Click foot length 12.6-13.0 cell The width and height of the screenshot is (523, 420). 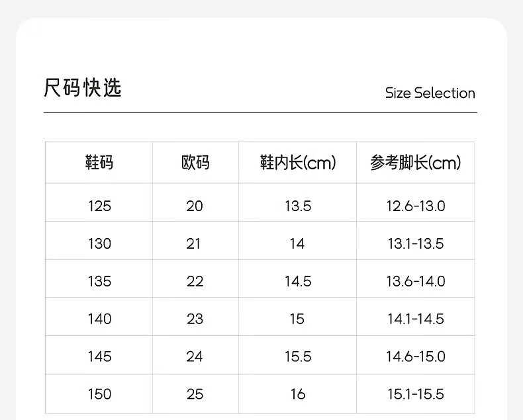[416, 206]
